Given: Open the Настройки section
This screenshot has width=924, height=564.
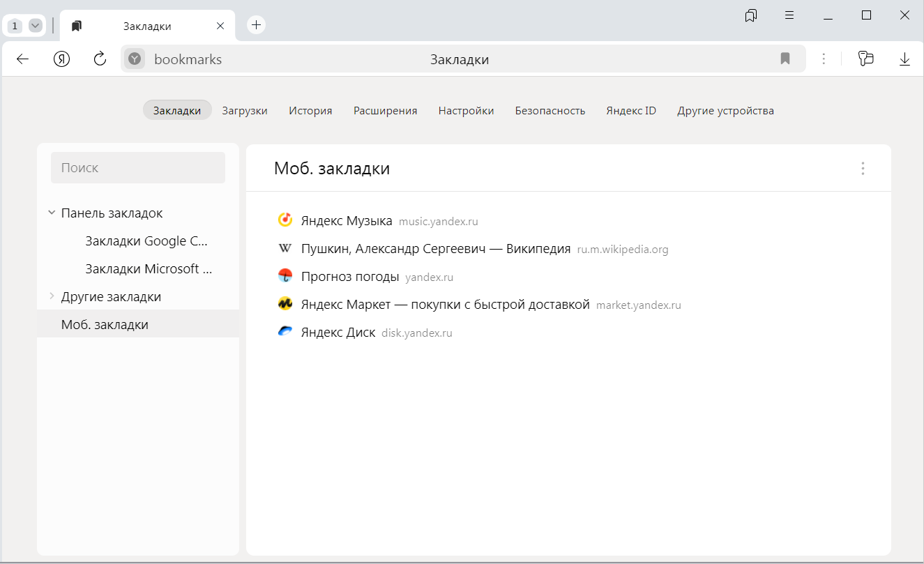Looking at the screenshot, I should point(466,111).
